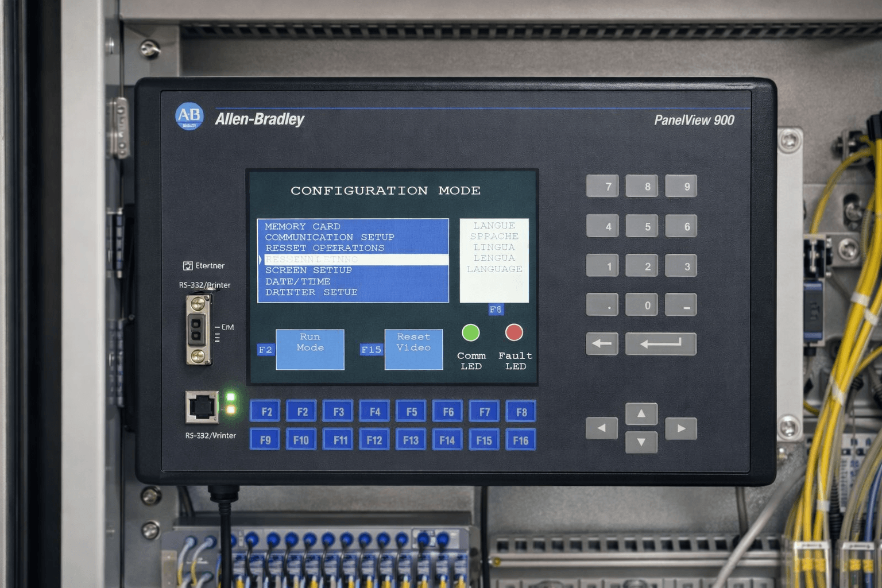Tap the 2 key on the numeric keypad
Viewport: 882px width, 588px height.
coord(642,266)
